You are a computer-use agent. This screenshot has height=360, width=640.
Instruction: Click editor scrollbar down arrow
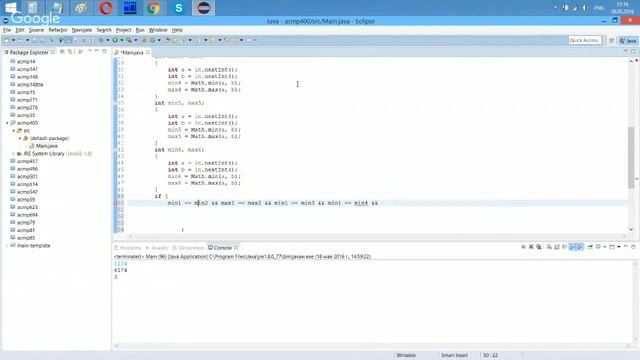[x=631, y=230]
